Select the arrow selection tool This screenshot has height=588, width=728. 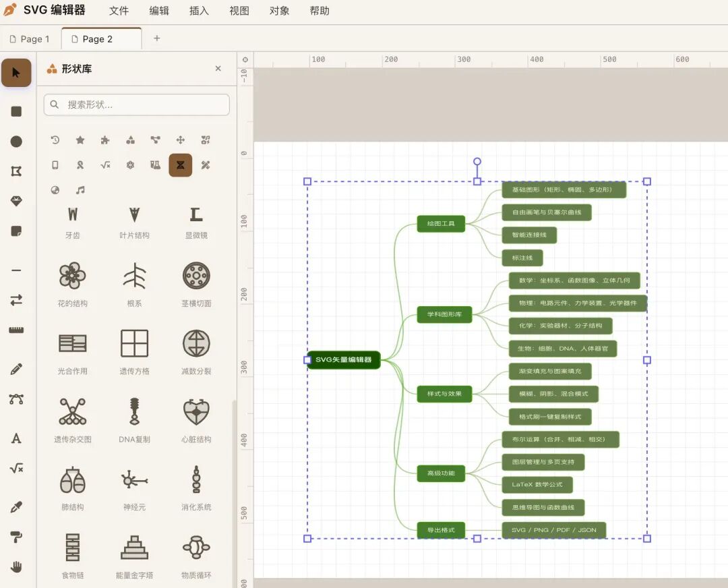(16, 73)
